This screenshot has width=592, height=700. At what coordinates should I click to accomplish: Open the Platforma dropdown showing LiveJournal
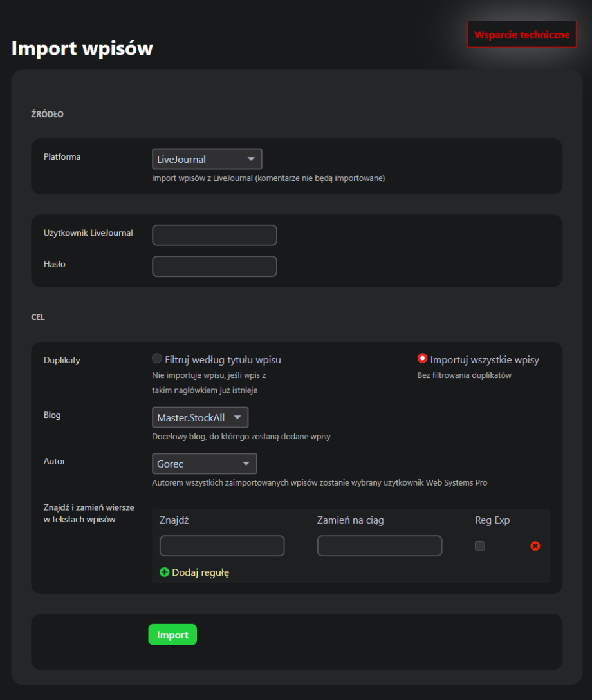pyautogui.click(x=207, y=159)
